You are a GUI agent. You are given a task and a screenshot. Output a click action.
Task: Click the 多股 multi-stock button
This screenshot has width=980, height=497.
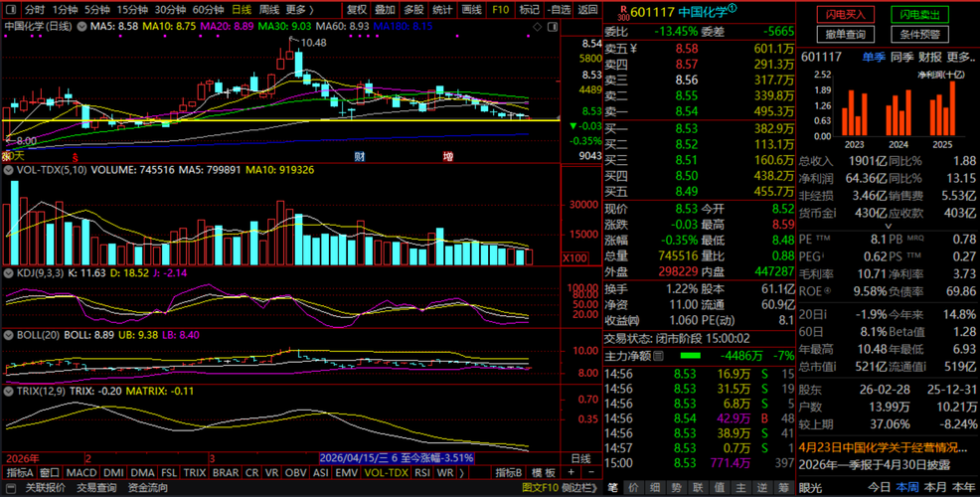pyautogui.click(x=413, y=10)
